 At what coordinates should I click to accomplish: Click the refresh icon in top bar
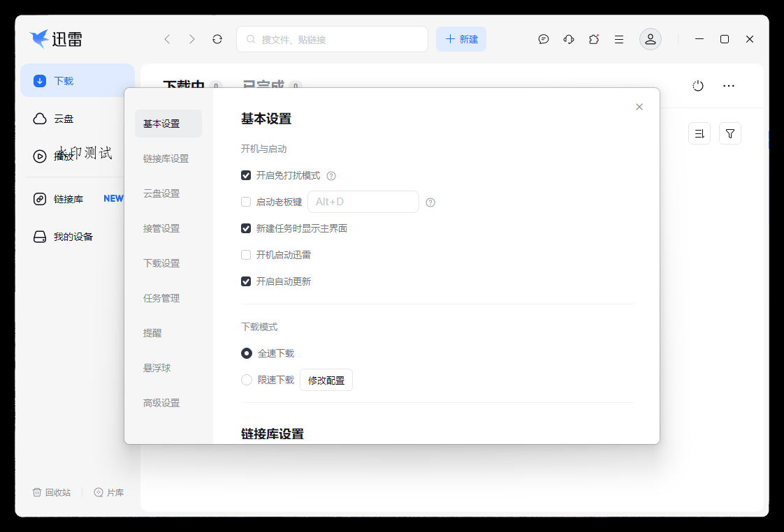pyautogui.click(x=217, y=39)
